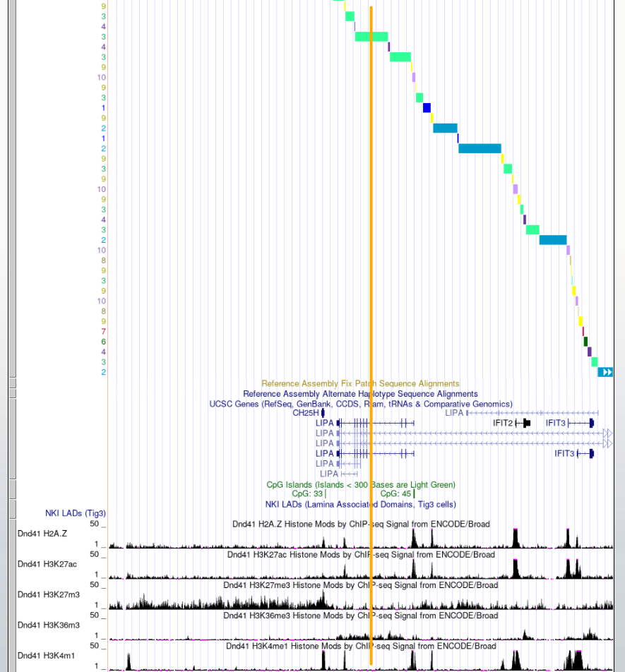Open Dnd41 H3K4me1 Histone Mods ChIP-seq title
625x672 pixels.
tap(361, 646)
